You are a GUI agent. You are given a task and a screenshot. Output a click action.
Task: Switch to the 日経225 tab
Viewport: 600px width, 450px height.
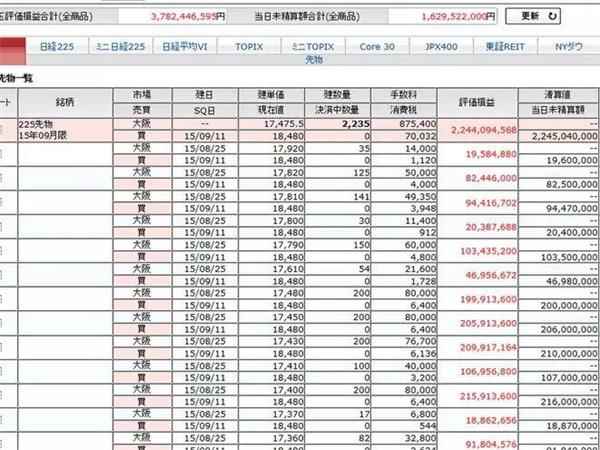click(x=56, y=46)
